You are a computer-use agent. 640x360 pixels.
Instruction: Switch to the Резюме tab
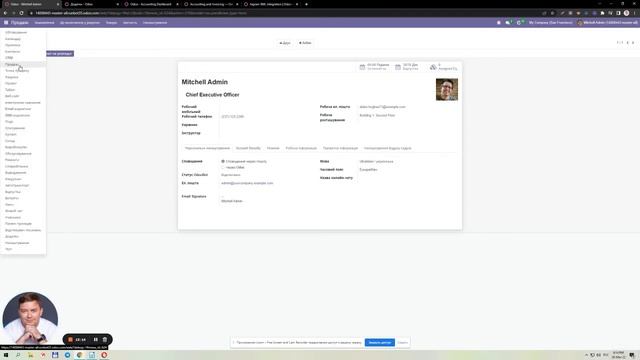[273, 148]
